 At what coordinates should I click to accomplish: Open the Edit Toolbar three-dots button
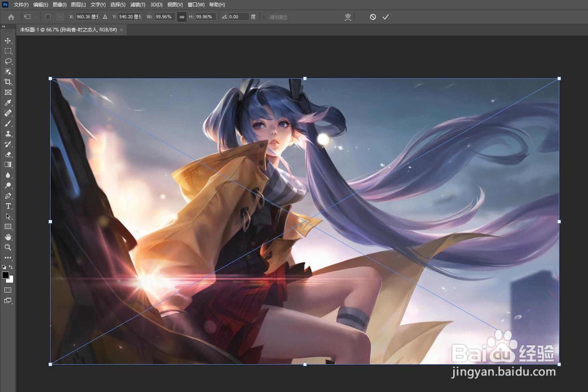(8, 258)
